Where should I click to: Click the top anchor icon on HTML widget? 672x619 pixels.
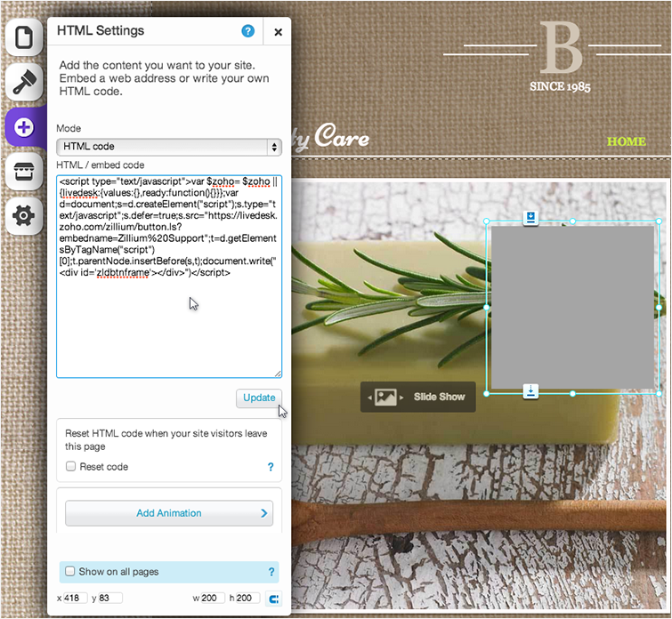[x=530, y=218]
